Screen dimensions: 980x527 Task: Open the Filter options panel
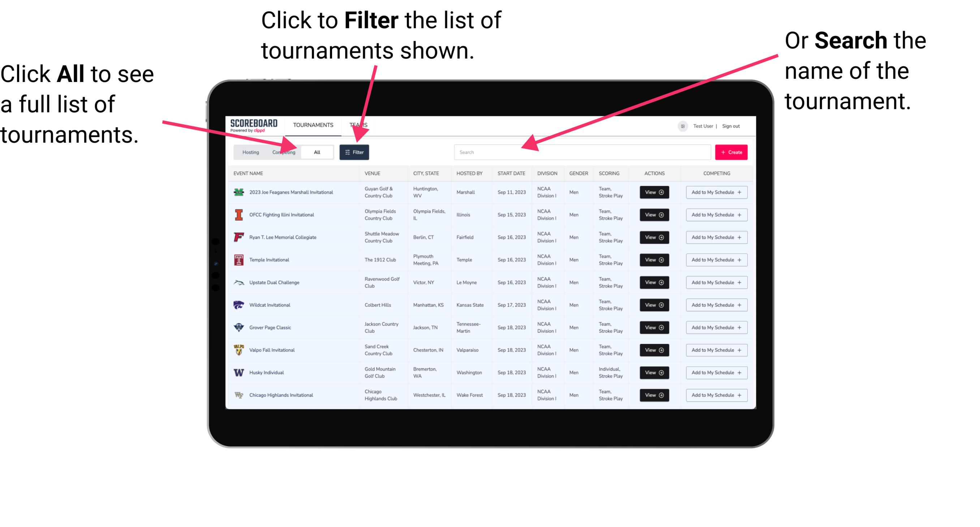[x=355, y=152]
